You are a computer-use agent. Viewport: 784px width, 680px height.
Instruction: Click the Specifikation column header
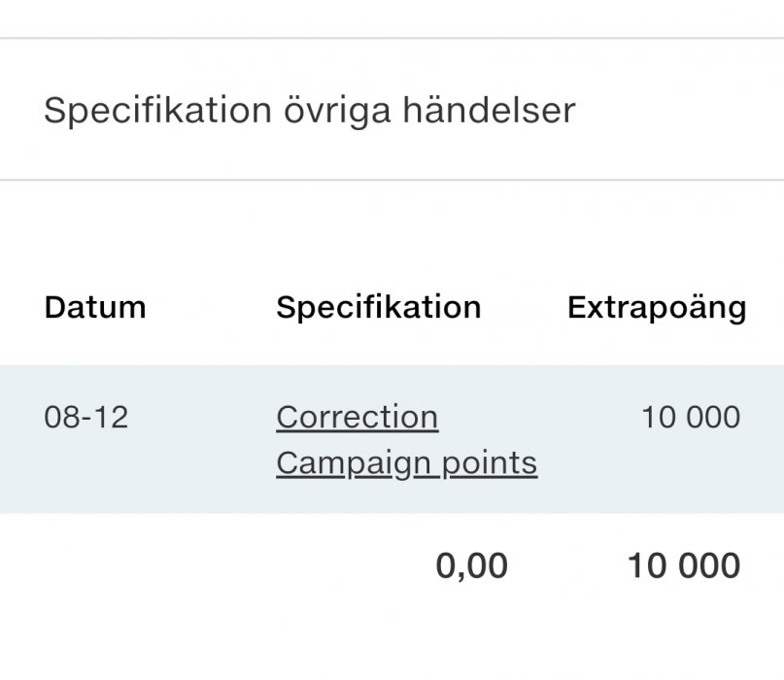[x=378, y=308]
